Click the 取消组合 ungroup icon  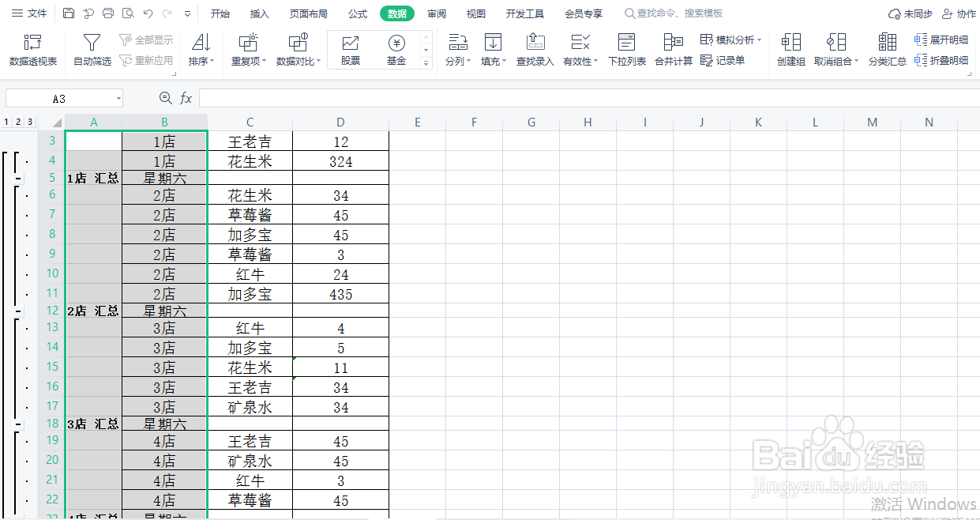[x=836, y=43]
